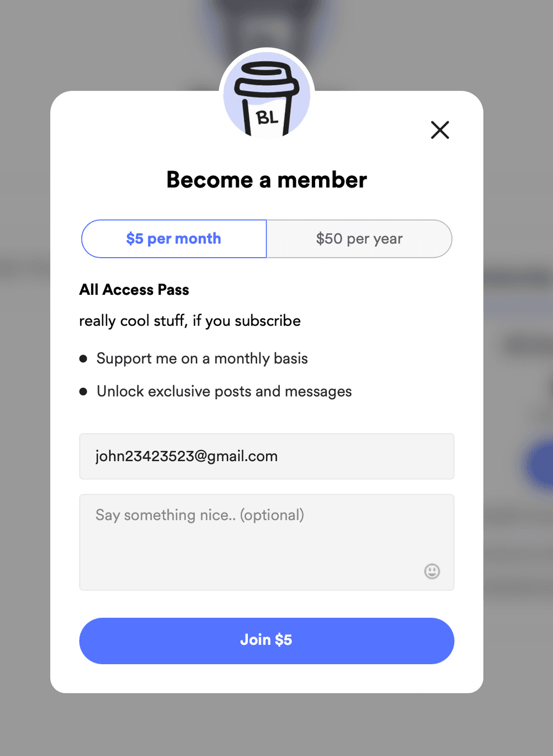Screen dimensions: 553x756
Task: Focus the email address field
Action: pos(267,456)
